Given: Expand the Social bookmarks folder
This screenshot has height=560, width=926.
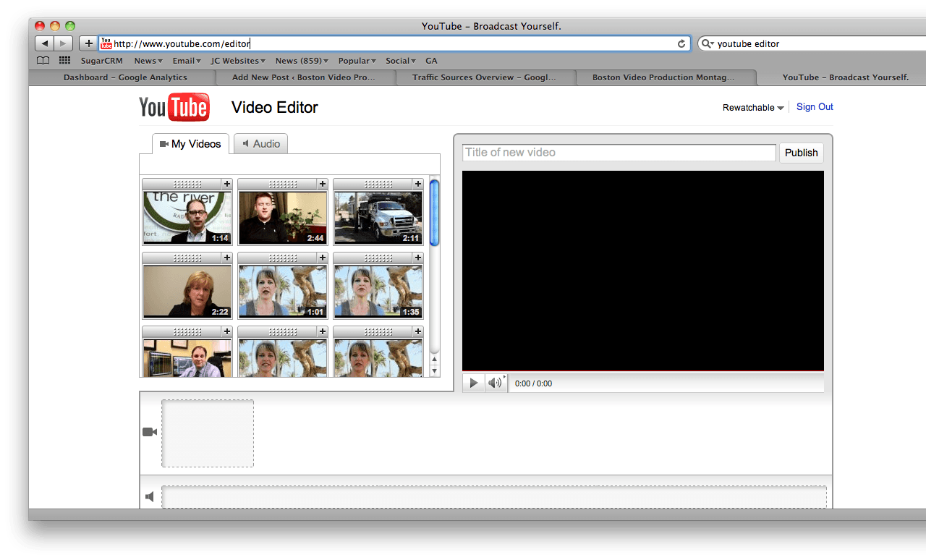Looking at the screenshot, I should tap(401, 61).
